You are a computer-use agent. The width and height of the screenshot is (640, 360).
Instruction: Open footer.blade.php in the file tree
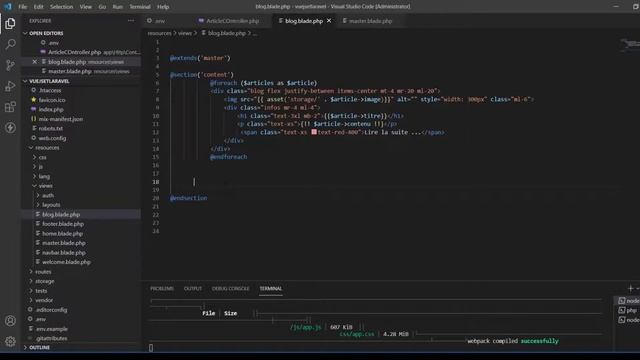(63, 224)
